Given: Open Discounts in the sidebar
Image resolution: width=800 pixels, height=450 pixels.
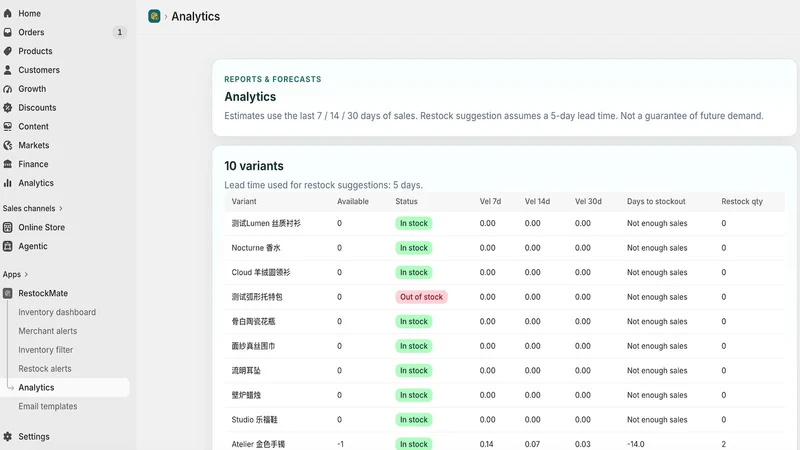Looking at the screenshot, I should click(37, 108).
